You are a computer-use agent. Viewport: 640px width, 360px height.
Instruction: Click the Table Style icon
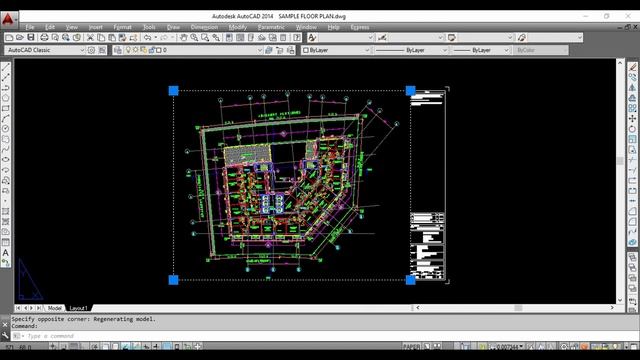click(452, 38)
